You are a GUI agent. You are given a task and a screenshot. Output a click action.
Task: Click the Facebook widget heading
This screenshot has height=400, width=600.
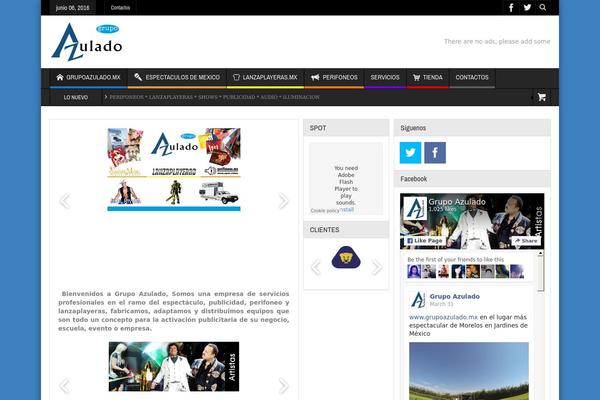coord(414,179)
